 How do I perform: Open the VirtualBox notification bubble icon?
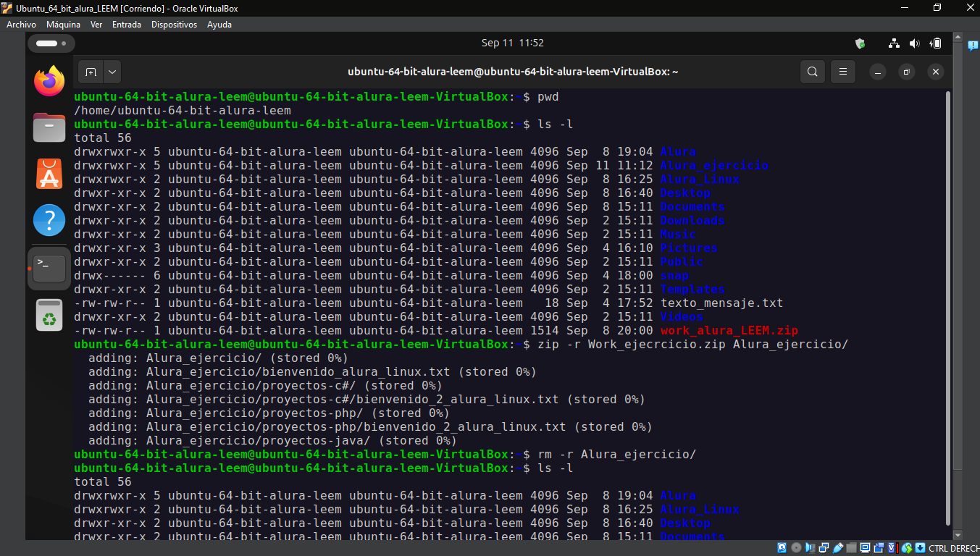973,46
